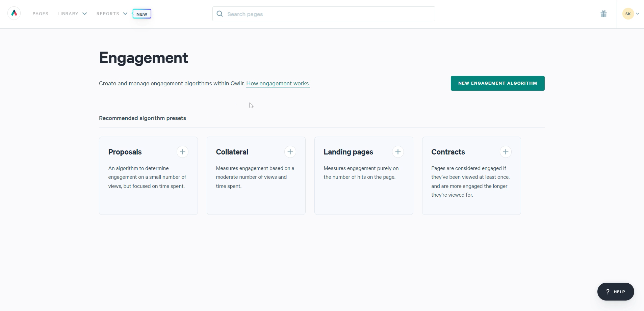644x311 pixels.
Task: Click New Engagement Algorithm button
Action: pos(497,83)
